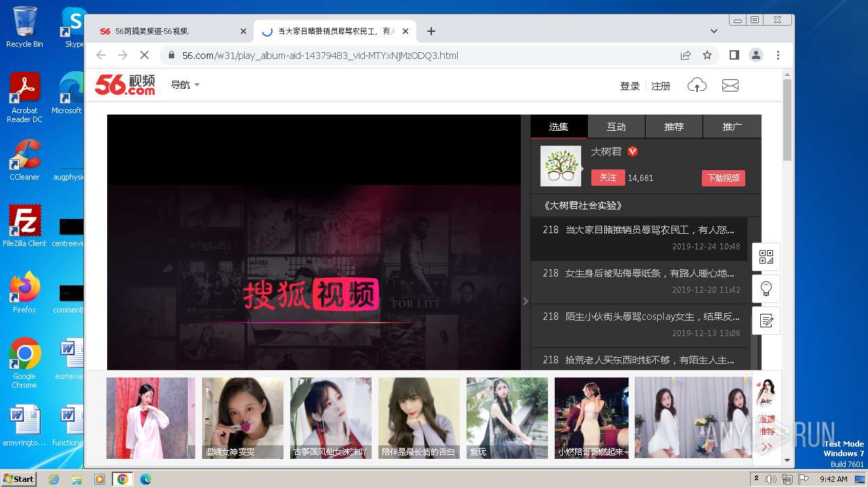Play episode 陌生小伙街头辱骂cosplay女生
Image resolution: width=868 pixels, height=488 pixels.
pos(639,325)
